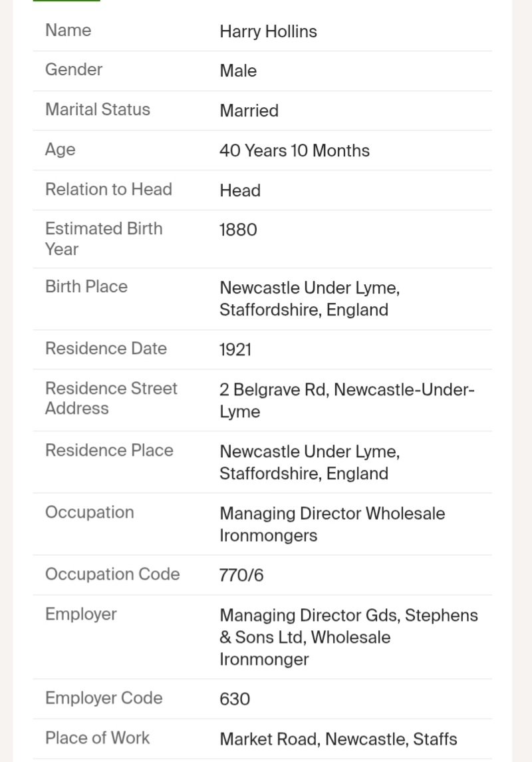
Task: Click the green tab indicator at top
Action: point(66,1)
